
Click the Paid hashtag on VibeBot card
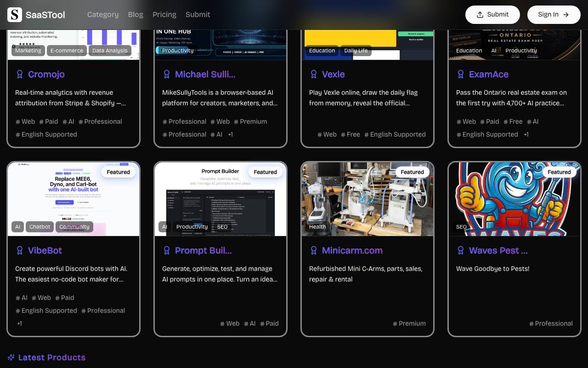click(64, 298)
